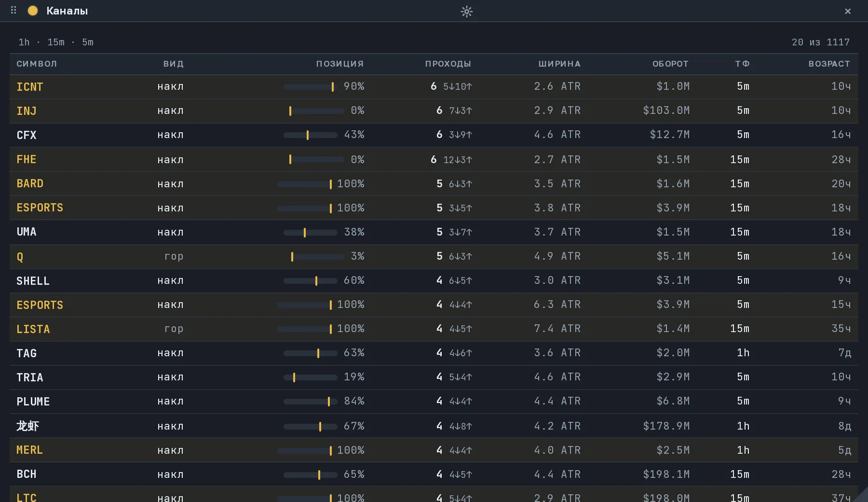The width and height of the screenshot is (868, 502).
Task: Select the CFX symbol
Action: click(27, 135)
